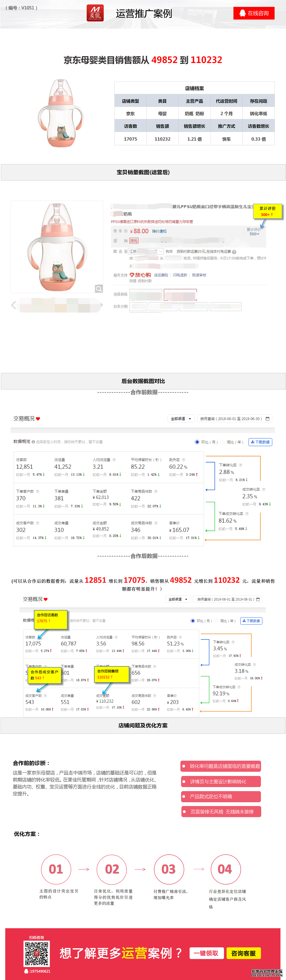Click 下载数据 button in June data
The width and height of the screenshot is (286, 980).
[x=260, y=442]
